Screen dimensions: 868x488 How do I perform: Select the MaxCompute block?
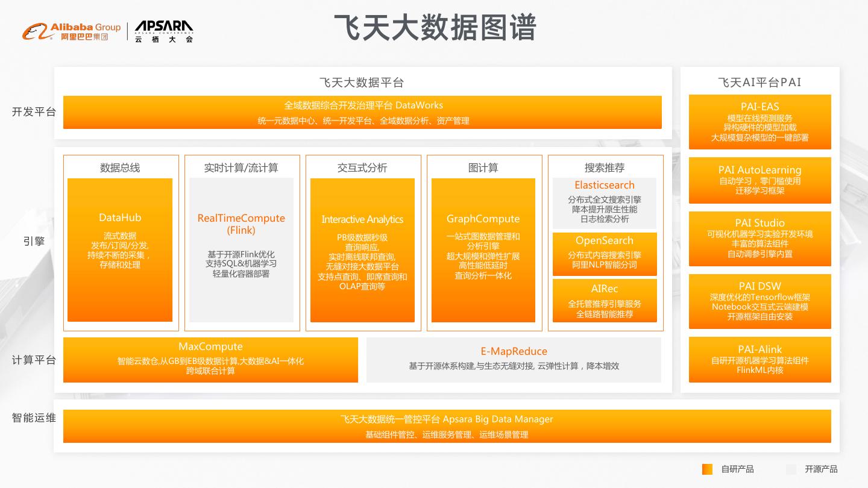point(210,360)
